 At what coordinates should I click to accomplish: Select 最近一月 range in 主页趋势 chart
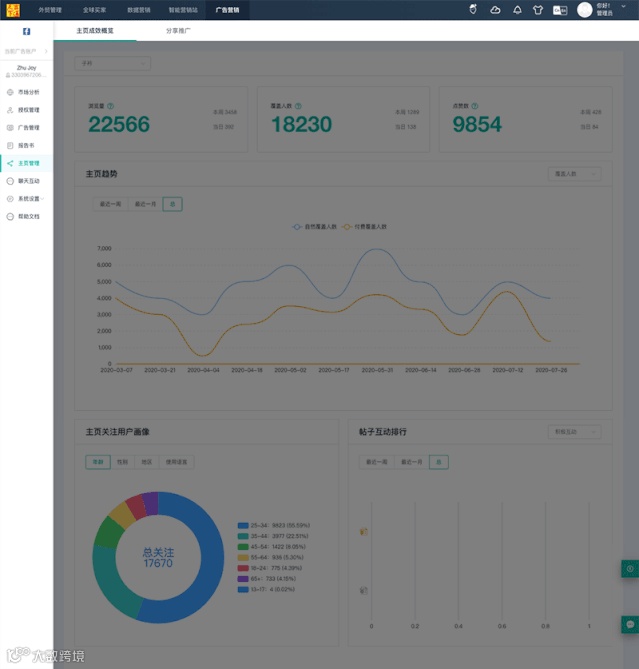[x=145, y=204]
